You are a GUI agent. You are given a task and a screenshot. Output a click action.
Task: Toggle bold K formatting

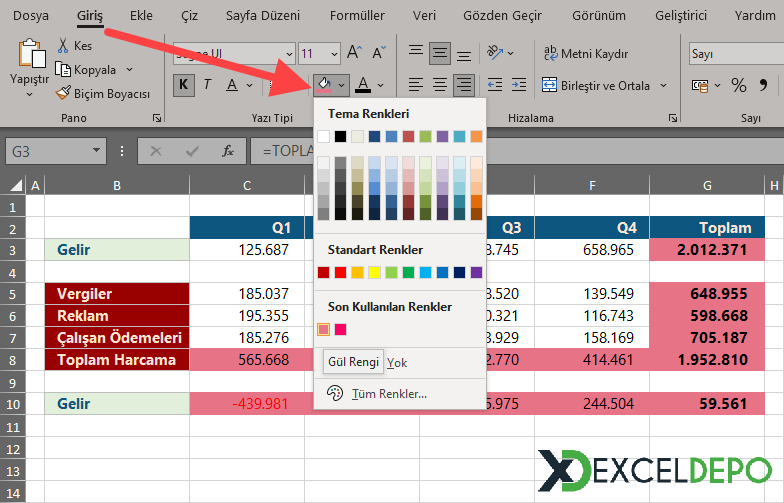click(x=184, y=85)
